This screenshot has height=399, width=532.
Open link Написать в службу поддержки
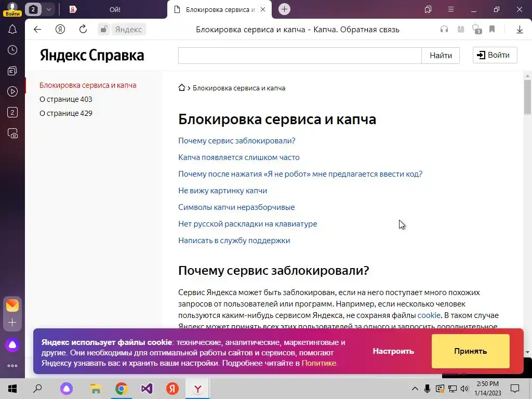(234, 240)
